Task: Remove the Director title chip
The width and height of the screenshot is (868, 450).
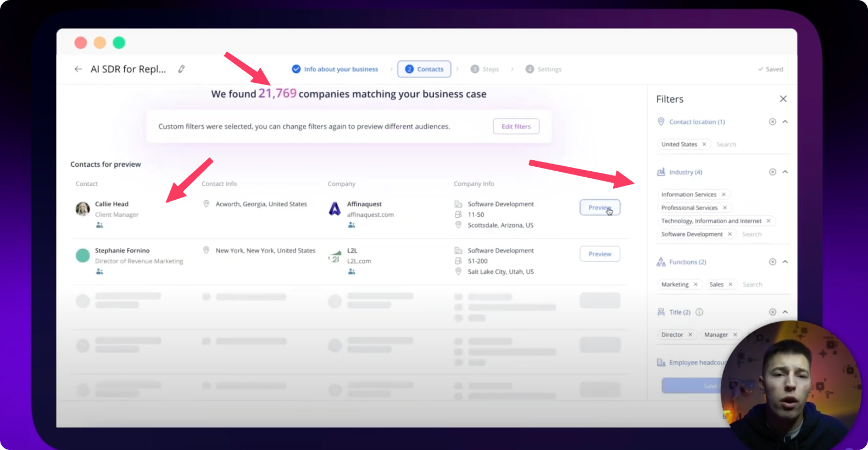Action: click(x=690, y=335)
